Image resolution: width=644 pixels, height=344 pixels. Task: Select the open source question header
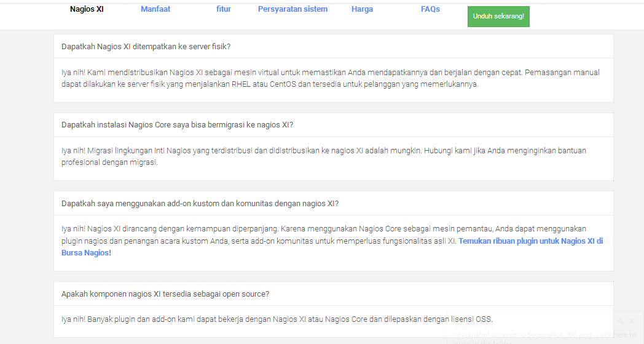(165, 294)
